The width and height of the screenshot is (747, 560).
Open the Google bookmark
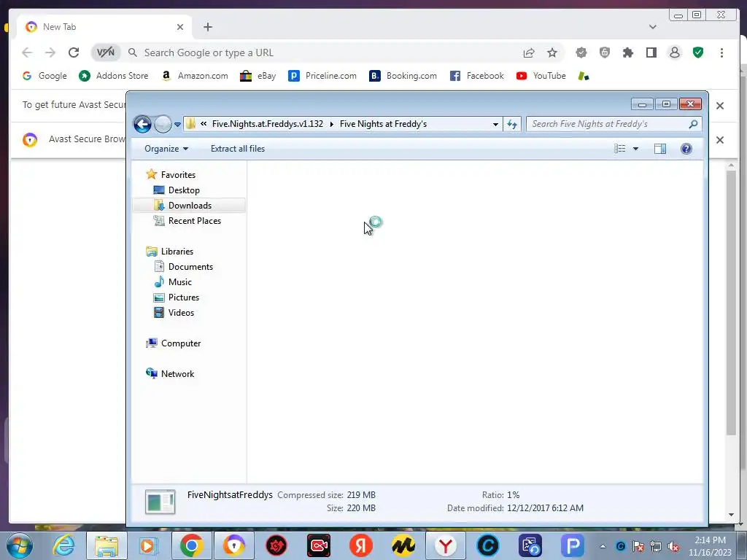[44, 76]
